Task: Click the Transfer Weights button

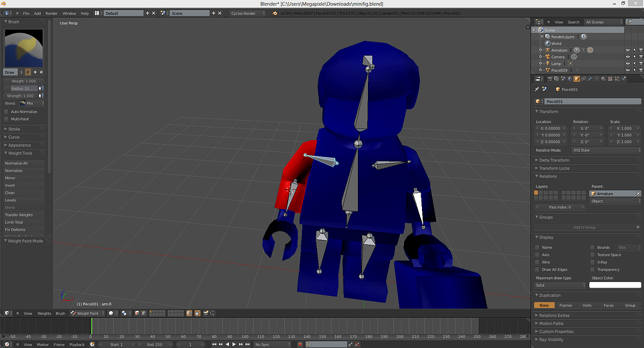Action: [25, 215]
